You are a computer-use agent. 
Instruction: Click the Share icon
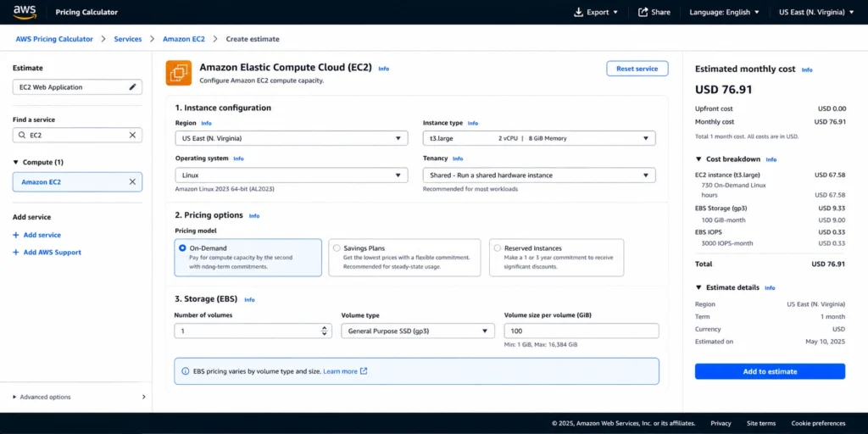(x=643, y=12)
